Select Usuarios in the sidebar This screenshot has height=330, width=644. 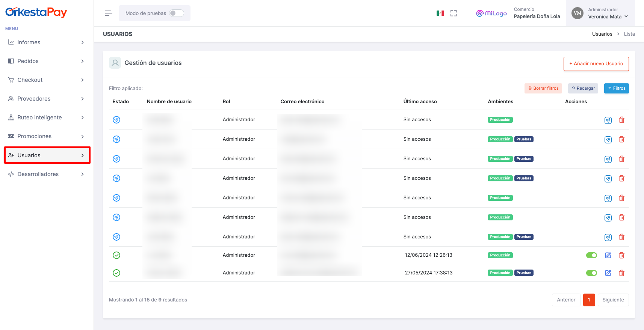tap(47, 155)
